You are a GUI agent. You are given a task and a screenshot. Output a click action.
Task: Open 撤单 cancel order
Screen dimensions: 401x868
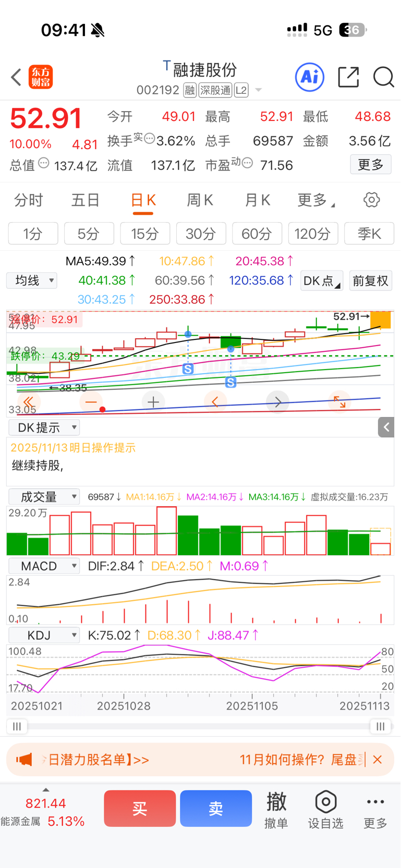pos(276,810)
